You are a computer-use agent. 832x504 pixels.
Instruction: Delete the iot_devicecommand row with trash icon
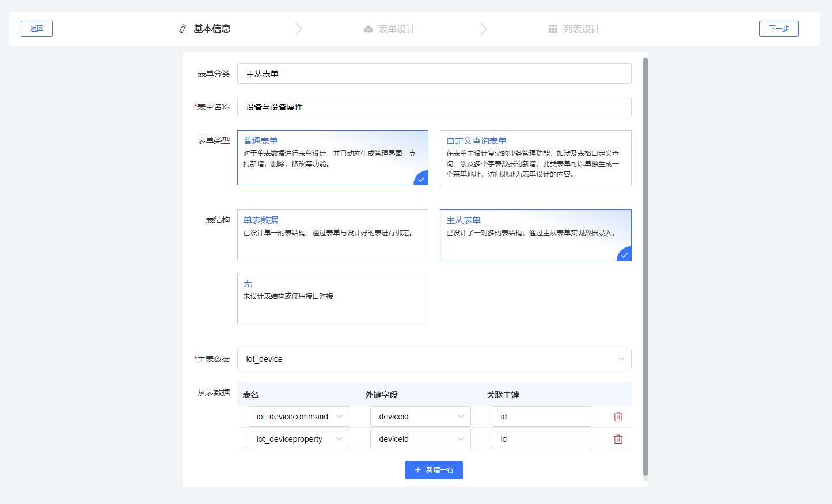click(618, 417)
